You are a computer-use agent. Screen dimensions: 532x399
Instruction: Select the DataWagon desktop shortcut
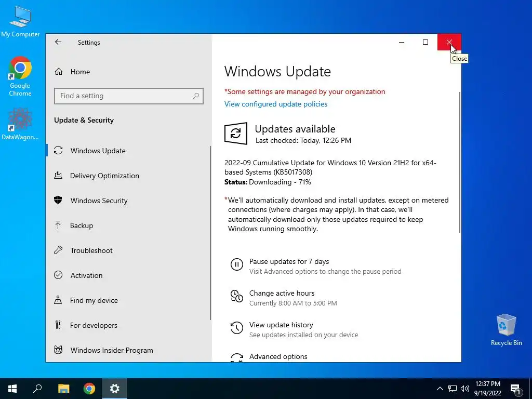(20, 124)
